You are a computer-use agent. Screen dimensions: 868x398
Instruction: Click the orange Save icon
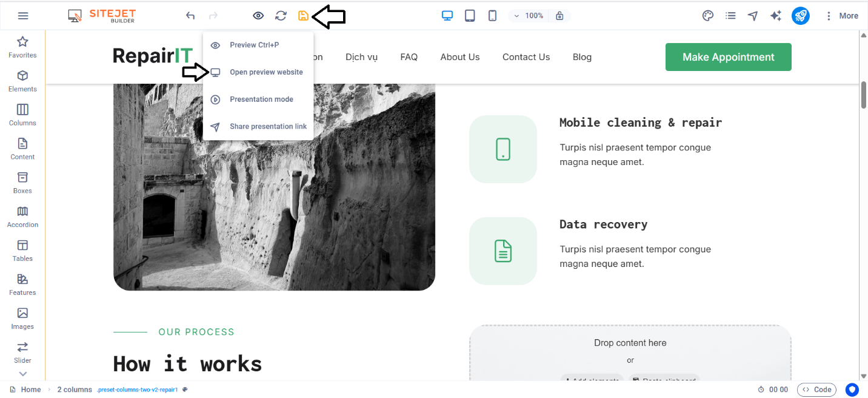303,16
